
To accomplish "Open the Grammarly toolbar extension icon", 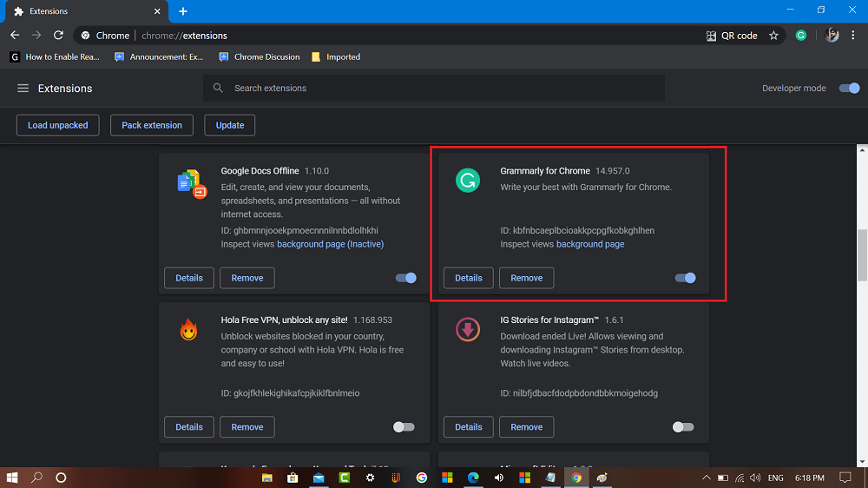I will click(x=800, y=36).
